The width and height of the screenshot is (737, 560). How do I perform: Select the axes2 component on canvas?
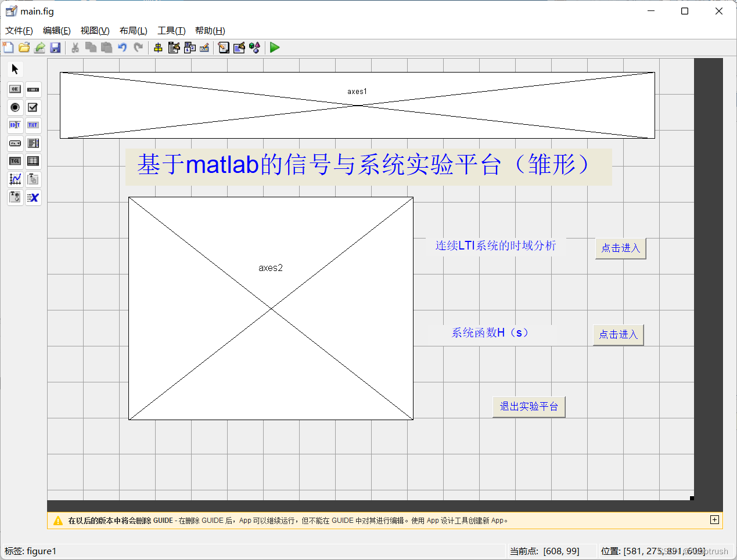(x=271, y=309)
